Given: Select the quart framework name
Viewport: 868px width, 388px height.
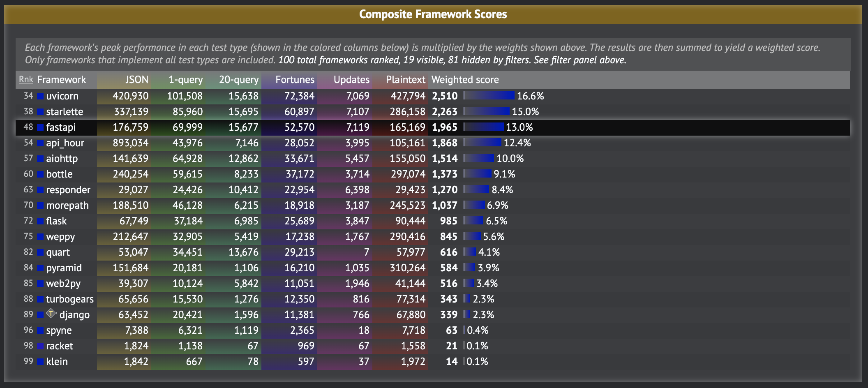Looking at the screenshot, I should [x=58, y=252].
